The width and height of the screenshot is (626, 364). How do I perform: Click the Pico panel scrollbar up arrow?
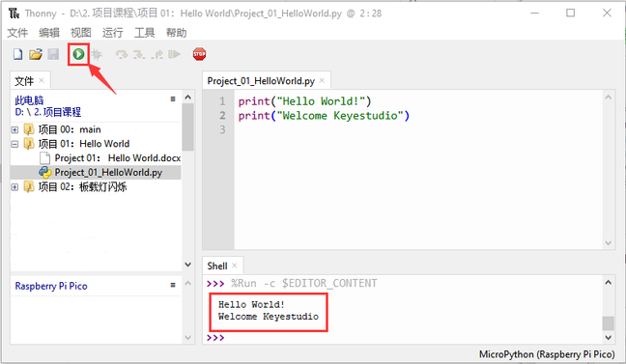188,283
